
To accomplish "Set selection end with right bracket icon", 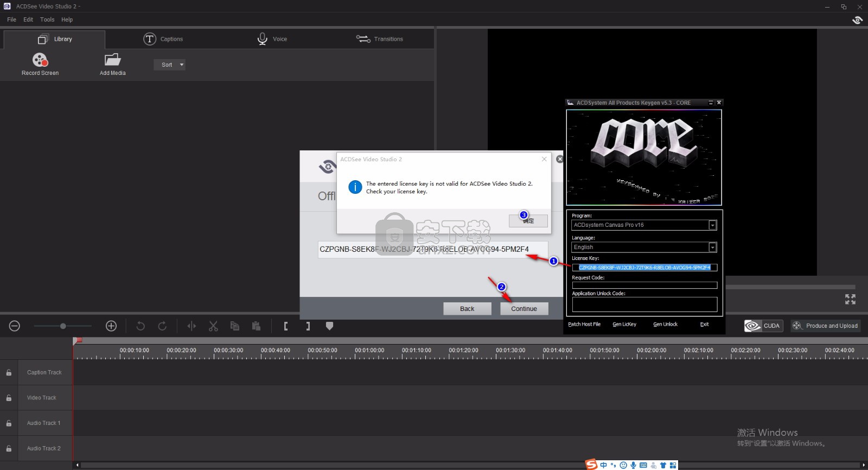I will click(308, 326).
